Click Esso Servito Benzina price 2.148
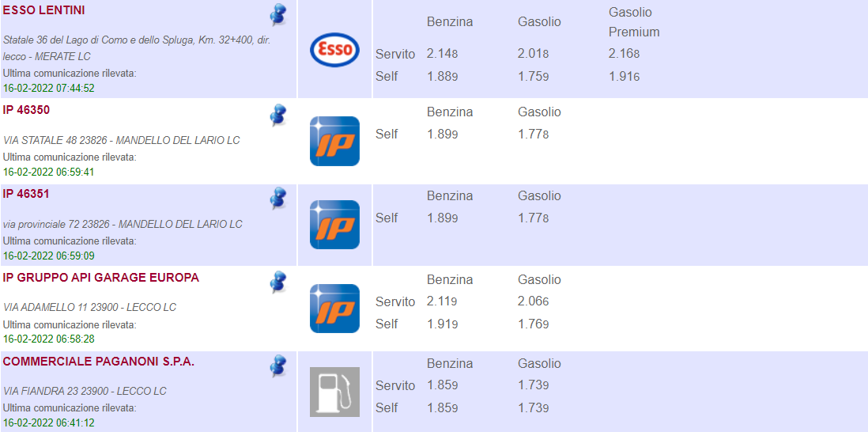 click(442, 54)
